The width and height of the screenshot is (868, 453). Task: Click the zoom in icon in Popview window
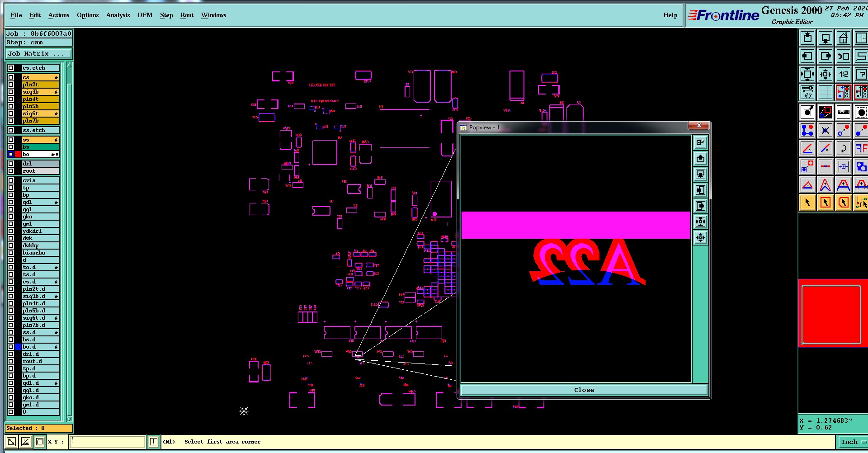pos(700,222)
